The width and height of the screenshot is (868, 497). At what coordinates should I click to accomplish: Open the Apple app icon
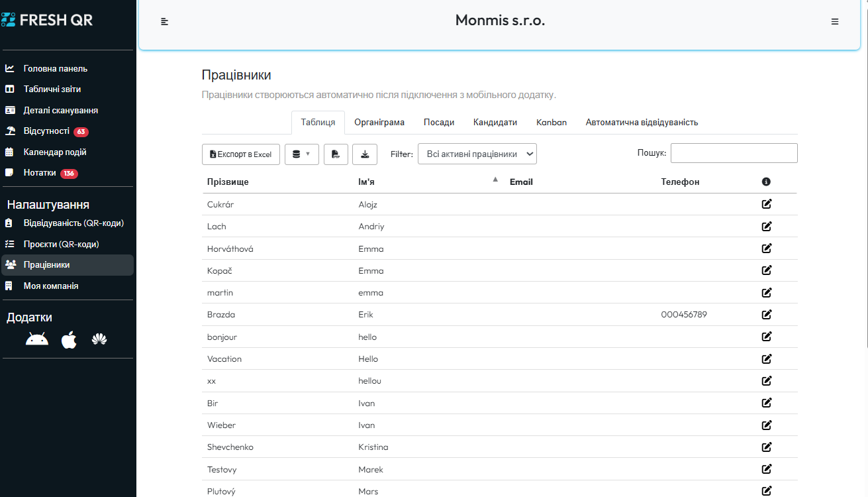pos(69,340)
